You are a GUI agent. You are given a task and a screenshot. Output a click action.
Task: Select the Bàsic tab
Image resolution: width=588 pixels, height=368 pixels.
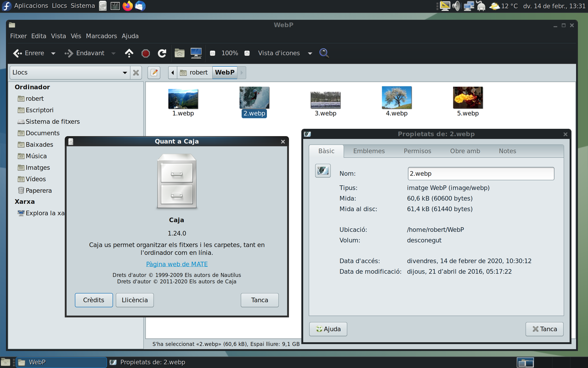[326, 151]
